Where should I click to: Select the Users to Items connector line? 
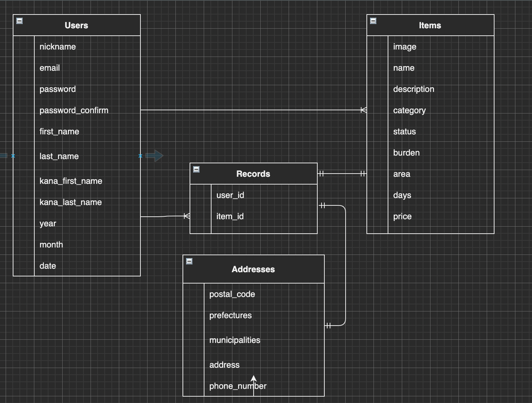tap(254, 110)
